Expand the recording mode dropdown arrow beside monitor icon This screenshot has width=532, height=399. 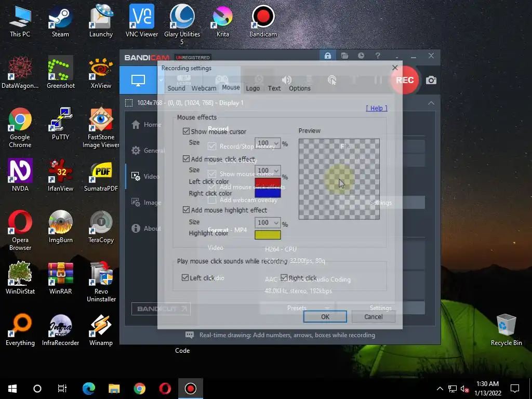161,81
